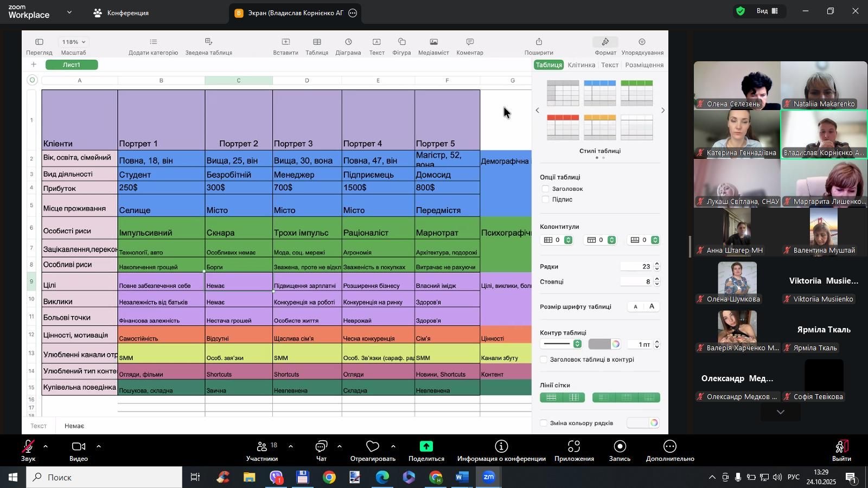Expand audio options arrow next to Звук
Screen dimensions: 868x488
pyautogui.click(x=46, y=446)
